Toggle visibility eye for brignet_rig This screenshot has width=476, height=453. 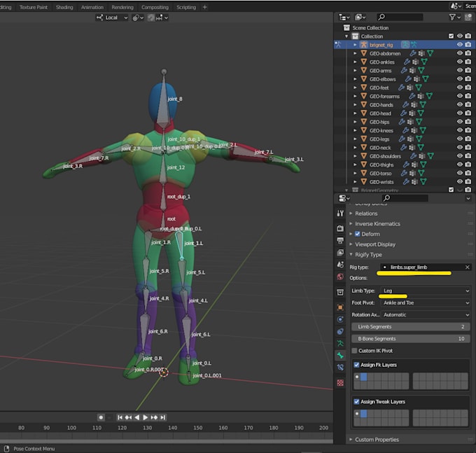click(x=460, y=45)
